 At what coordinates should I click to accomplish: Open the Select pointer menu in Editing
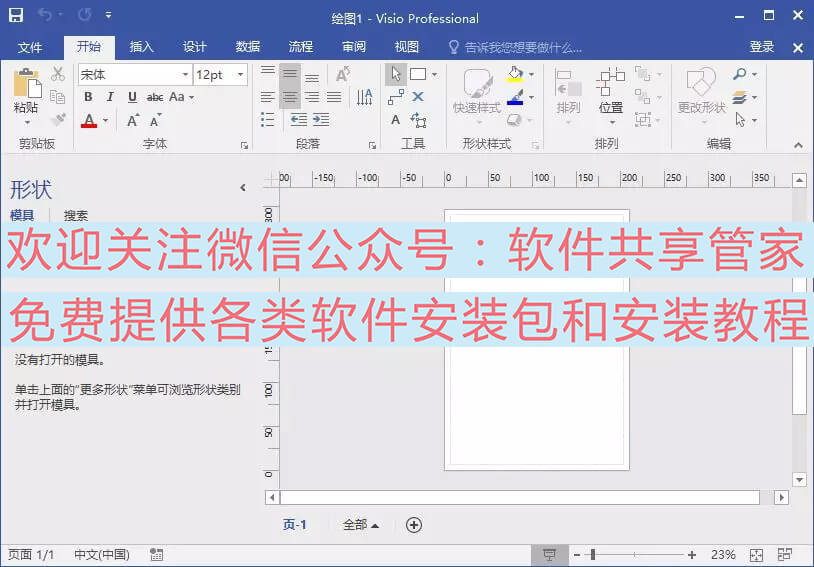tap(744, 120)
